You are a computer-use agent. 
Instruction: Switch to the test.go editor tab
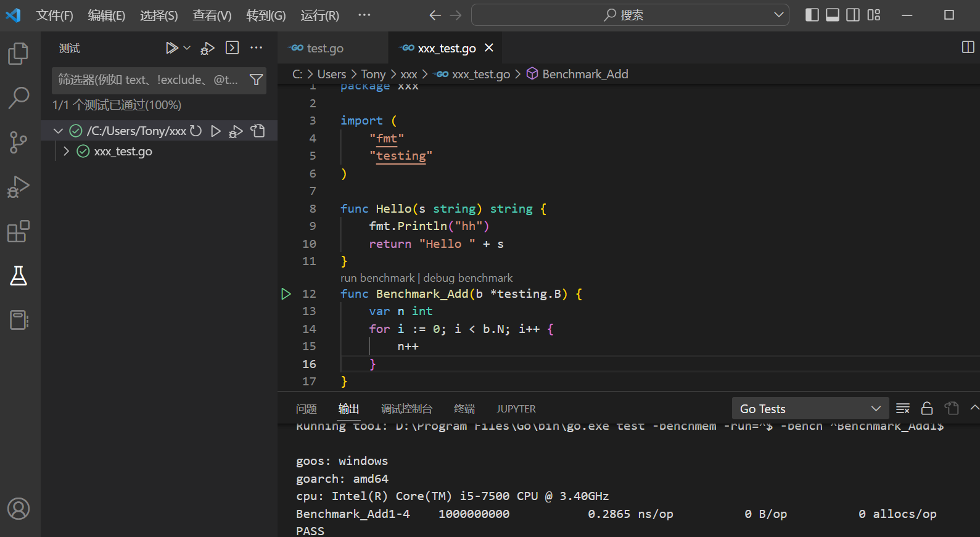[x=324, y=48]
